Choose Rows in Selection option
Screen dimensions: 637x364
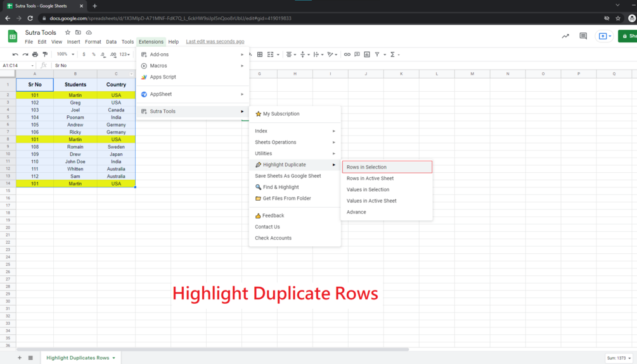[387, 167]
